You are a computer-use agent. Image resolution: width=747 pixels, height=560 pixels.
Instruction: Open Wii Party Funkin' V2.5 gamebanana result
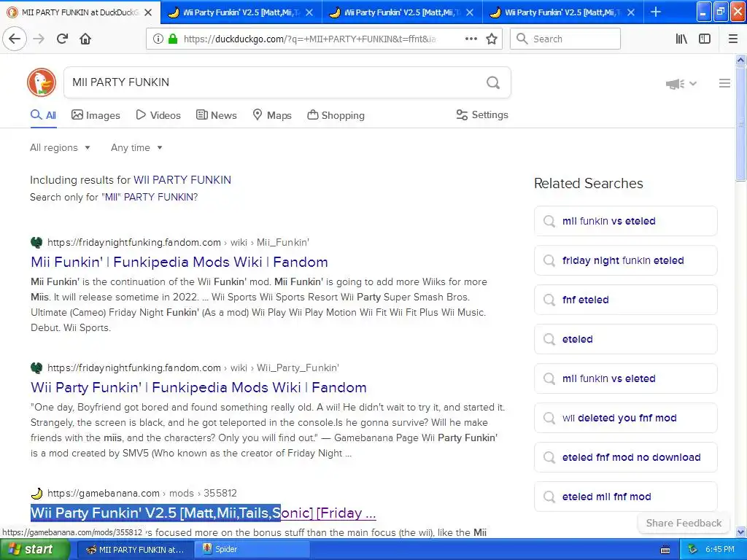coord(204,513)
